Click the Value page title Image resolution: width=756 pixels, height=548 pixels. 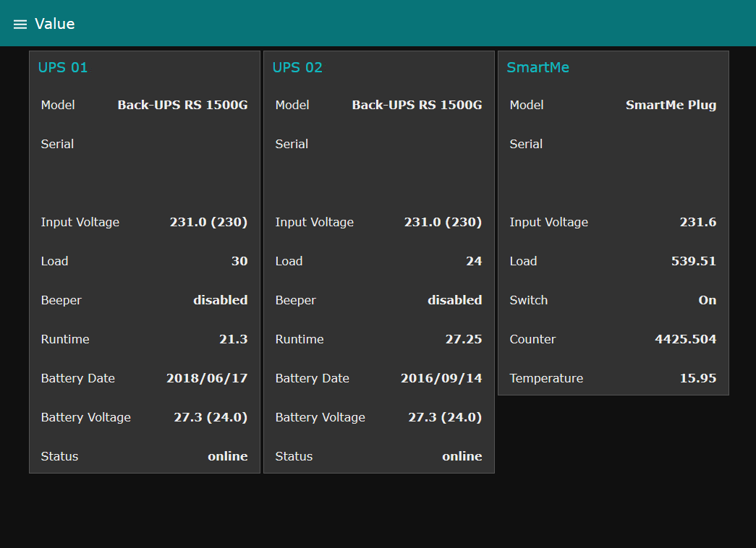(55, 24)
